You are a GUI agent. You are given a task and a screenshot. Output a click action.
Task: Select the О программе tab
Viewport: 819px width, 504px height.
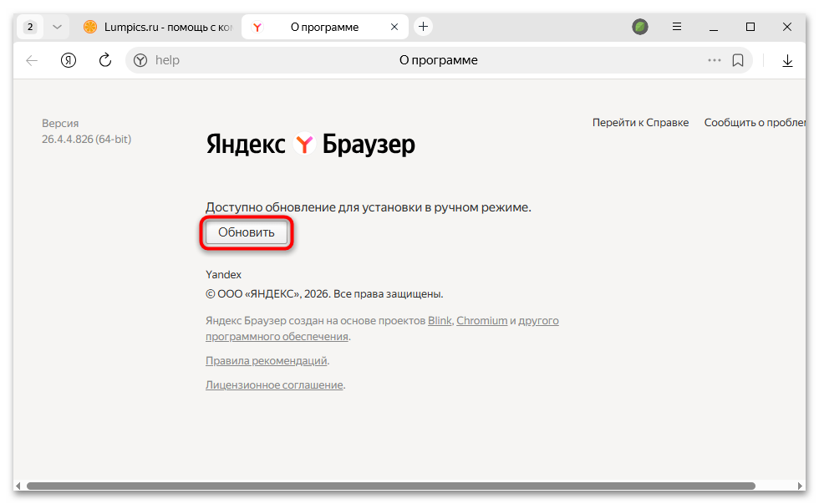324,27
